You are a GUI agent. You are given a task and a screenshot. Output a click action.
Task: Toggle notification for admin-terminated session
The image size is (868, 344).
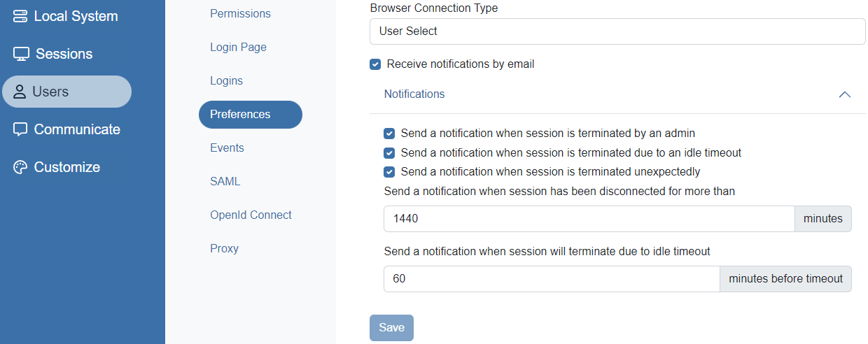point(389,133)
